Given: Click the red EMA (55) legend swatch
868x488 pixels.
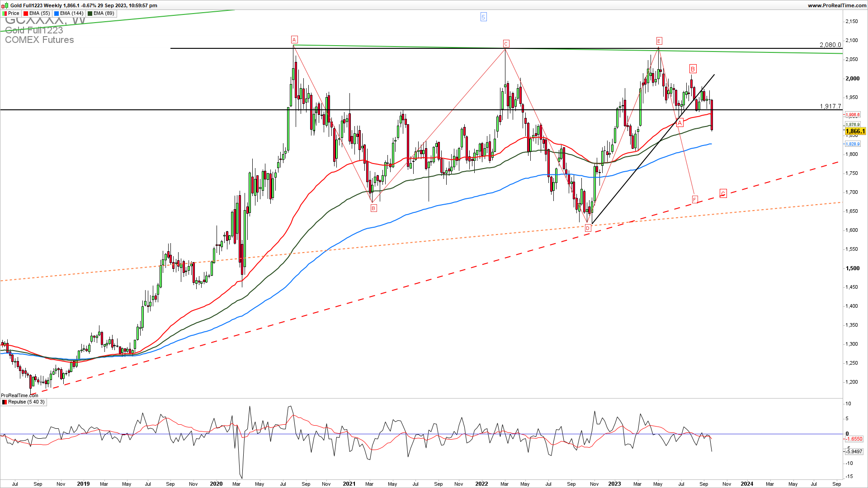Looking at the screenshot, I should 26,14.
